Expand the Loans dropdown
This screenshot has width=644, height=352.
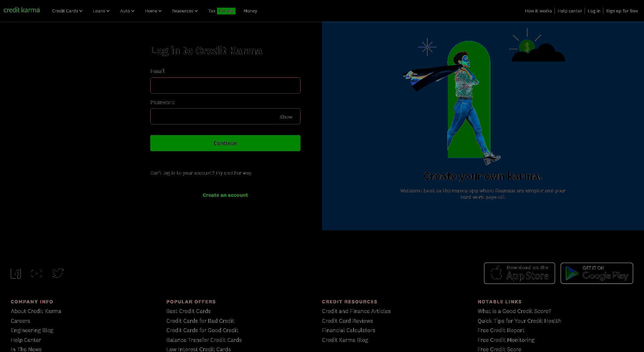(x=101, y=11)
